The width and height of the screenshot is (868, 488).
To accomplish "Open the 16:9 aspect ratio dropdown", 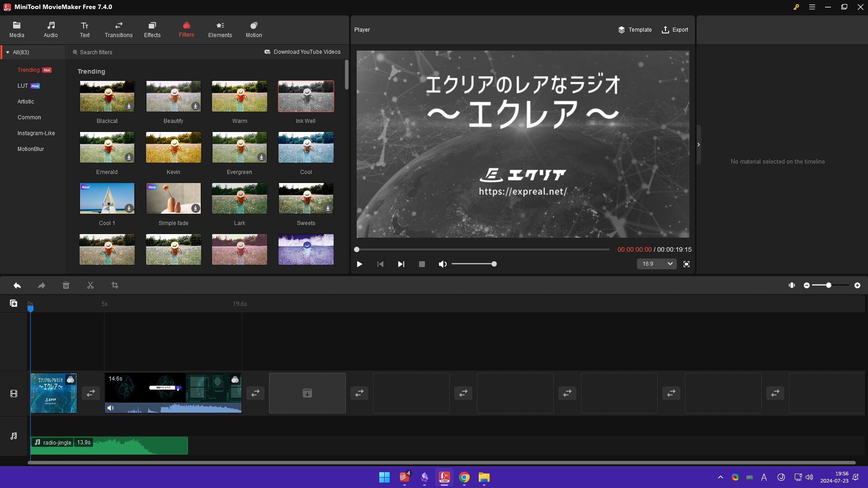I will pyautogui.click(x=656, y=264).
